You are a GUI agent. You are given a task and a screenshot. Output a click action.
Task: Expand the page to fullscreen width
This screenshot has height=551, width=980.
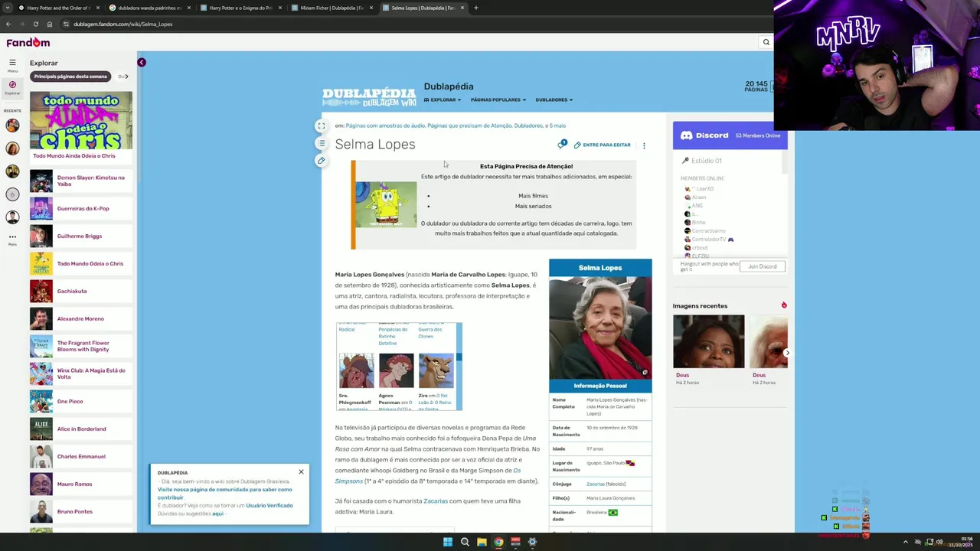(x=322, y=126)
